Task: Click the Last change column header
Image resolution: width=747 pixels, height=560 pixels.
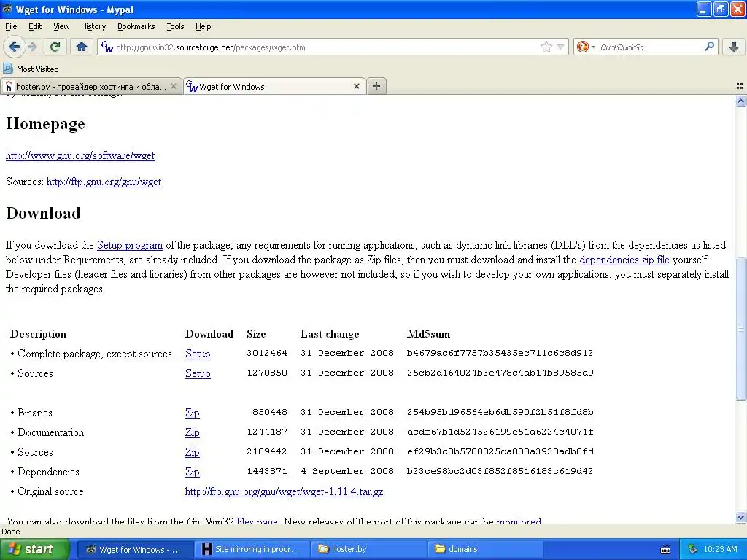Action: pos(330,334)
